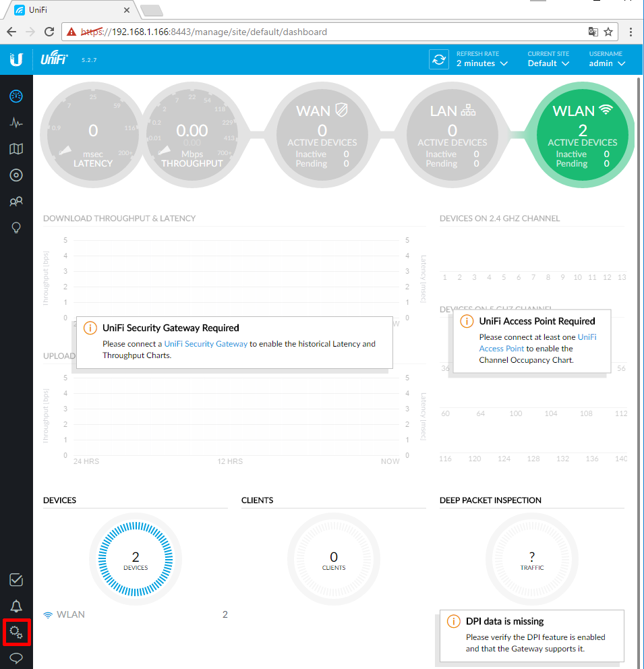
Task: Reload the browser page
Action: coord(49,32)
